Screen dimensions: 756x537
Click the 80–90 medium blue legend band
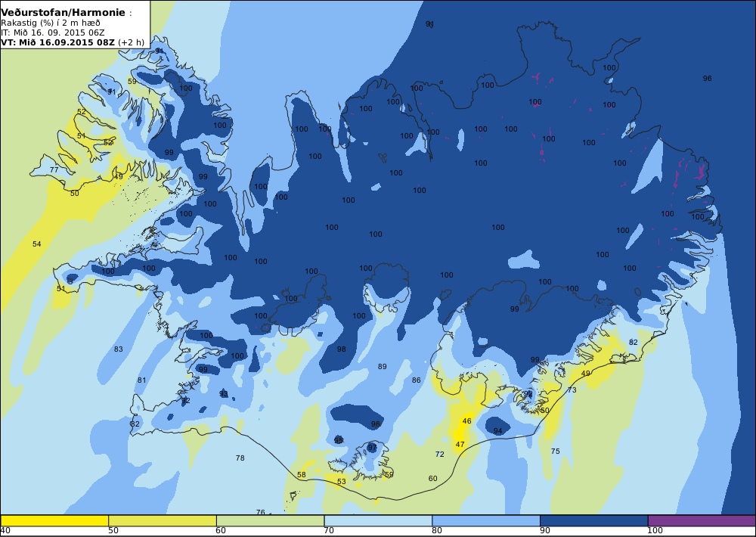click(486, 520)
